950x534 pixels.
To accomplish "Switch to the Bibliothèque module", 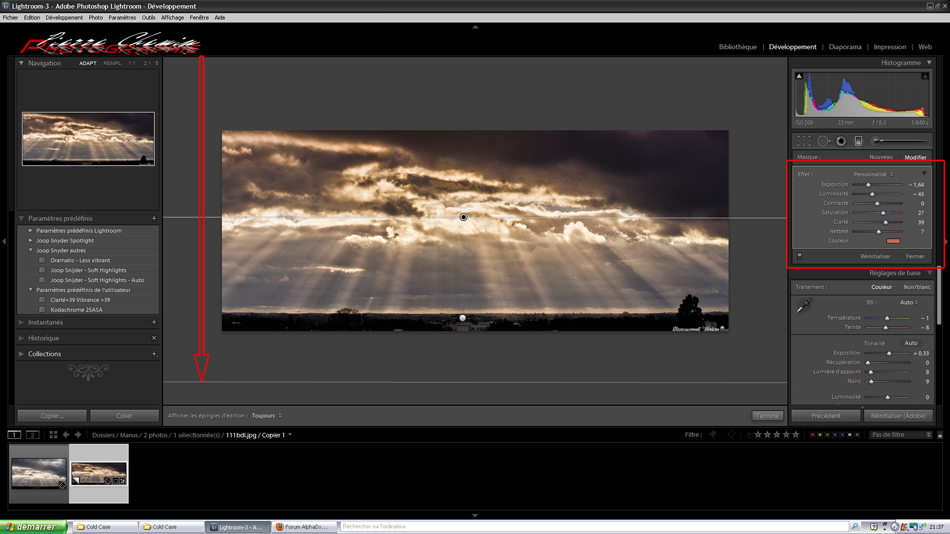I will click(737, 47).
